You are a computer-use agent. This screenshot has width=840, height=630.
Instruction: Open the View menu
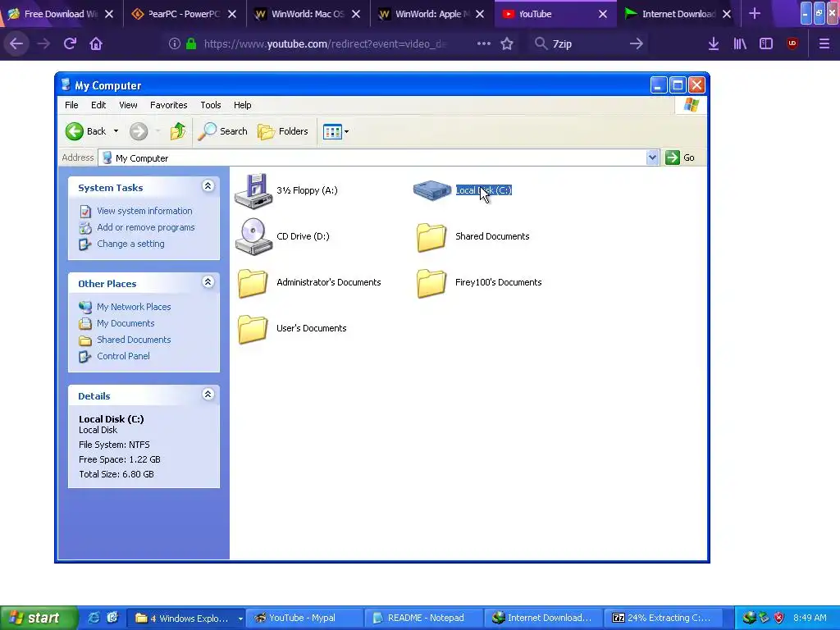tap(128, 105)
